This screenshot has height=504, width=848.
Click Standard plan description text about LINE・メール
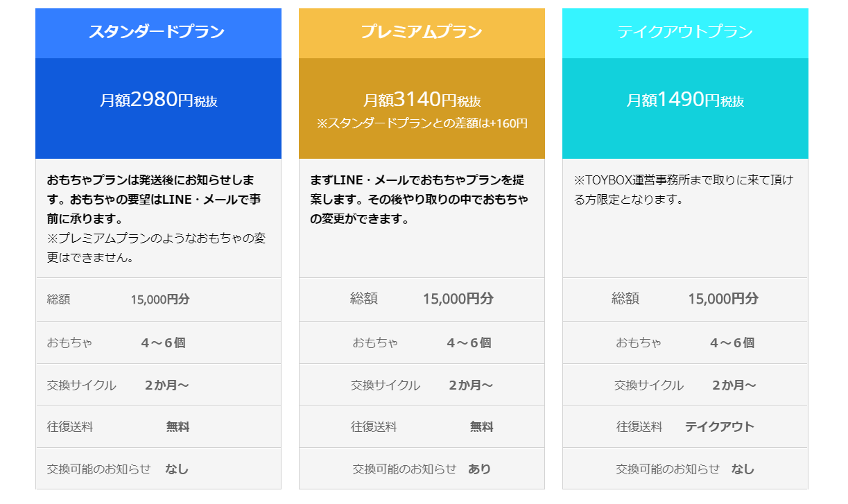(x=155, y=200)
